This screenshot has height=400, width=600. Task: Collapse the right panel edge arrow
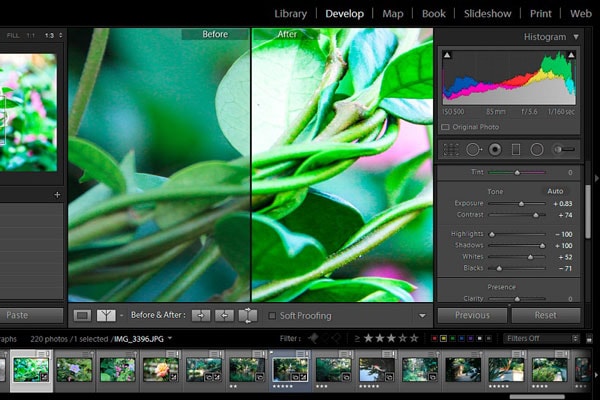(596, 178)
